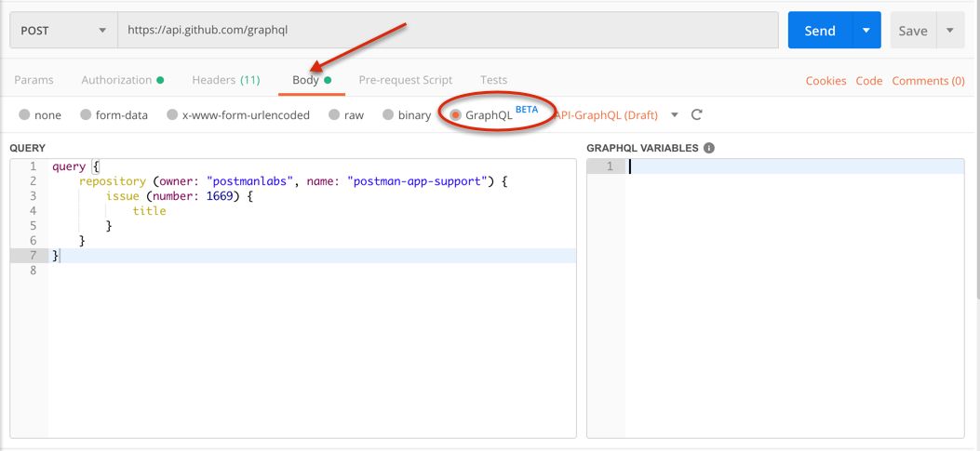Click the API-GraphQL (Draft) schema label

tap(607, 115)
